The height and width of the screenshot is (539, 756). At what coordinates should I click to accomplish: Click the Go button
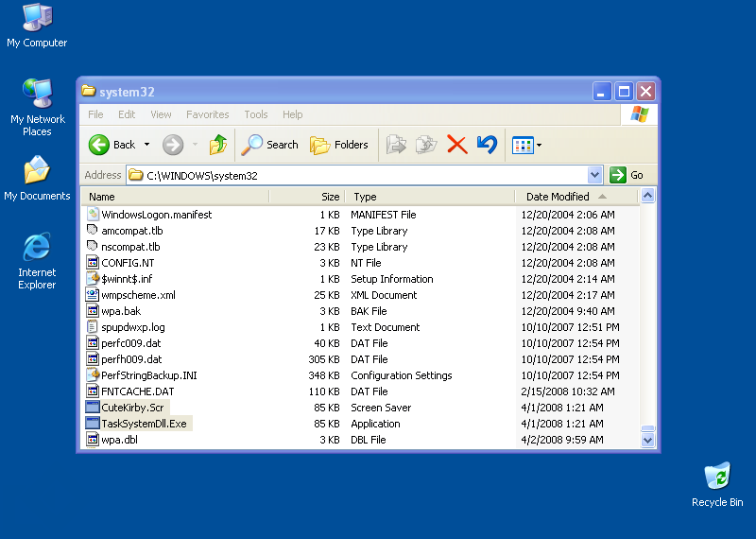(x=627, y=175)
